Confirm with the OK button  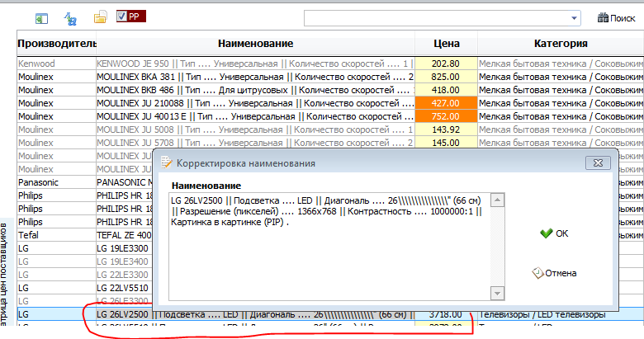pos(554,233)
